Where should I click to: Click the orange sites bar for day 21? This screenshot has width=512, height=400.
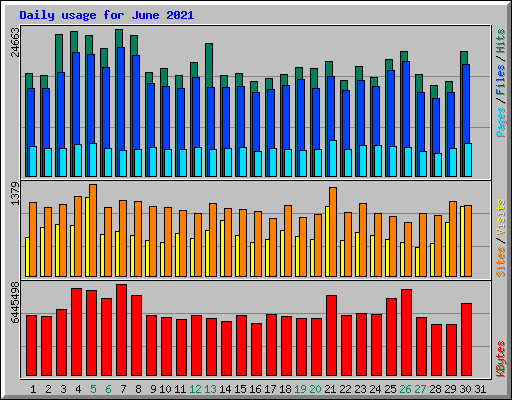pyautogui.click(x=333, y=232)
